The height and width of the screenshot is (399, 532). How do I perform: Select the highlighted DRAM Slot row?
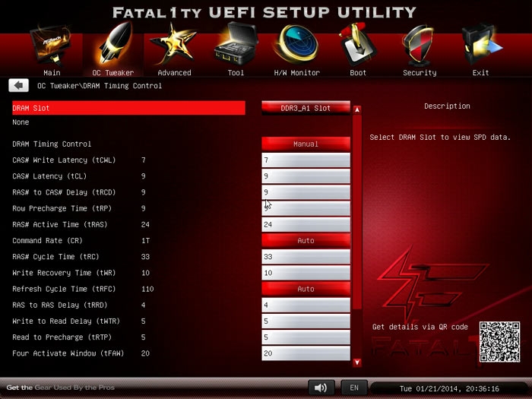pos(128,108)
